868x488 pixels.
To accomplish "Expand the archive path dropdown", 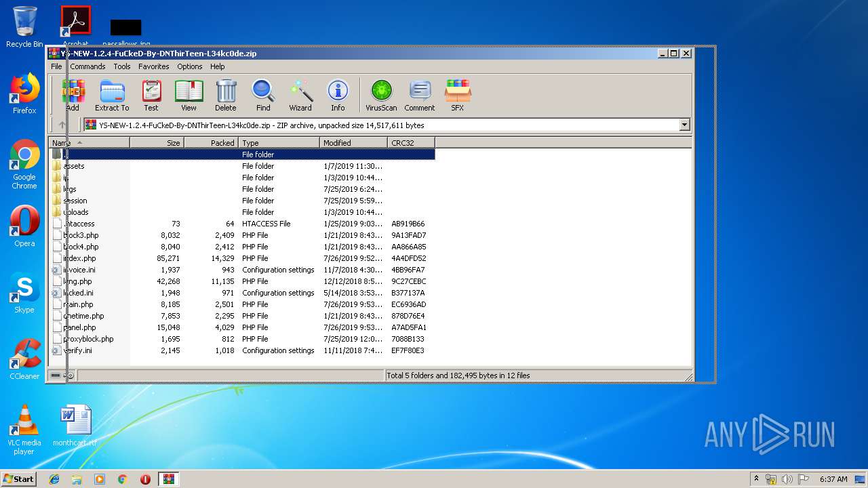I will pyautogui.click(x=684, y=125).
